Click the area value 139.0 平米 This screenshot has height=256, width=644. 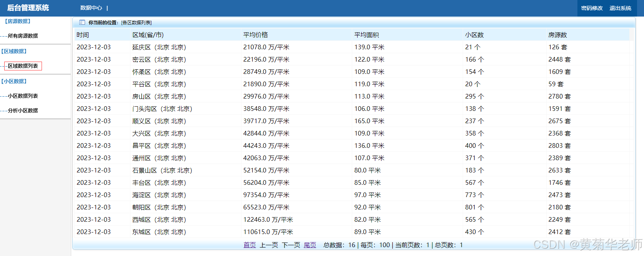click(369, 47)
